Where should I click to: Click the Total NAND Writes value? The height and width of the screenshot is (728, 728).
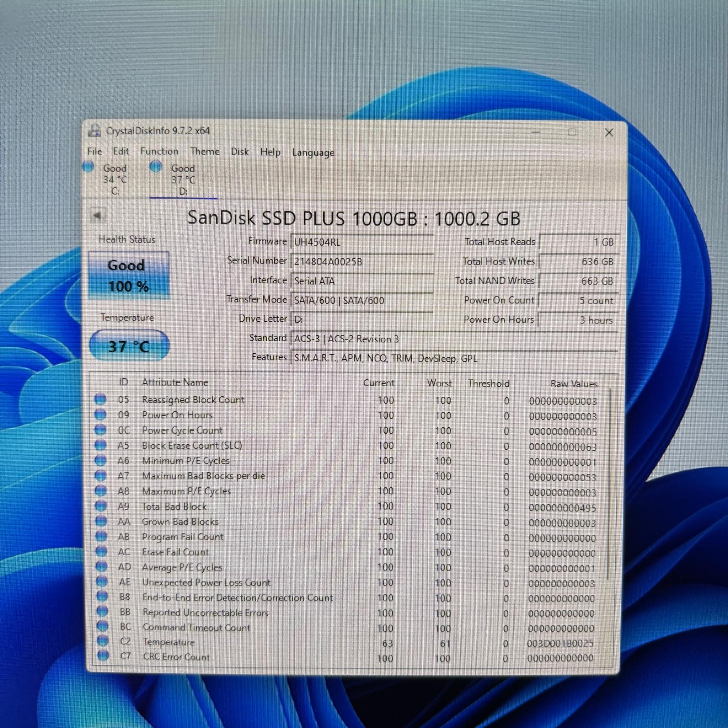579,281
